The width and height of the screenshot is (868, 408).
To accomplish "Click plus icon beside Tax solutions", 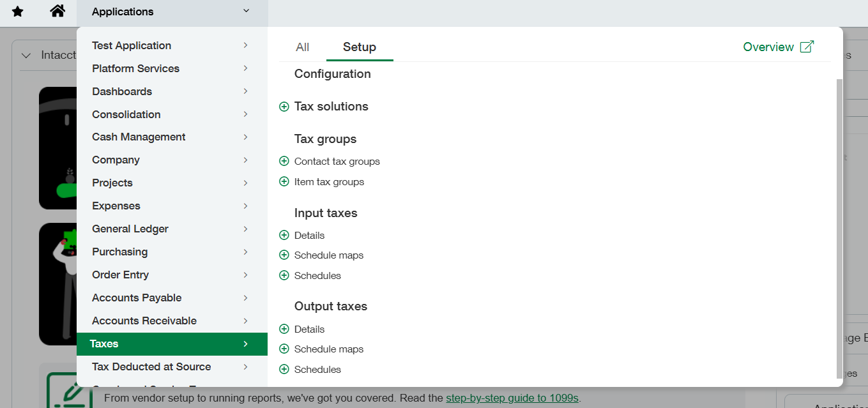I will tap(284, 107).
